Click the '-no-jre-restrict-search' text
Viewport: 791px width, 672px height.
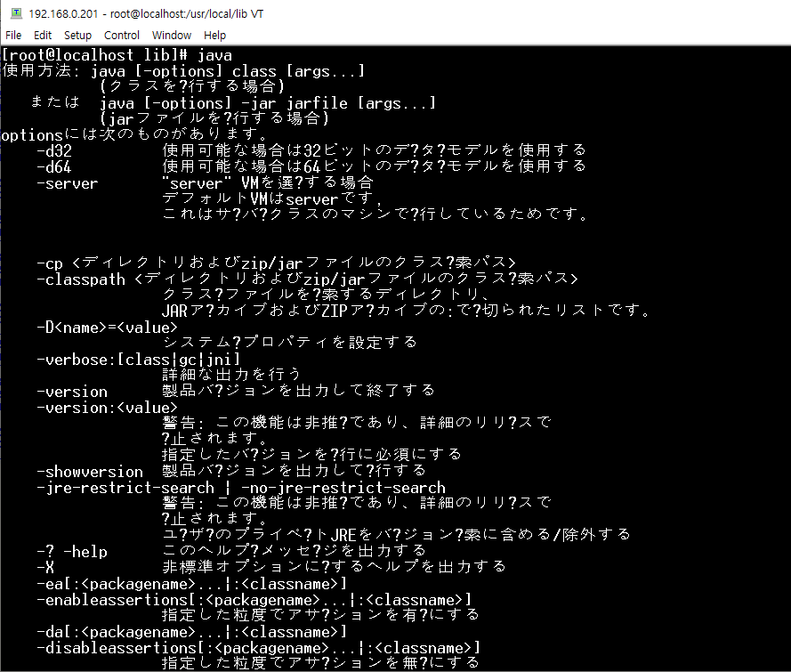click(343, 488)
